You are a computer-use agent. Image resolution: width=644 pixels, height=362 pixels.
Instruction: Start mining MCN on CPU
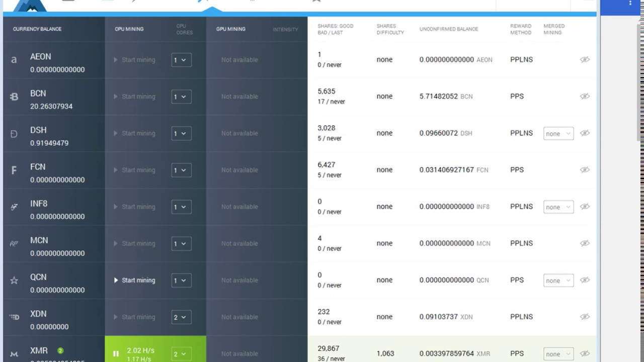134,243
